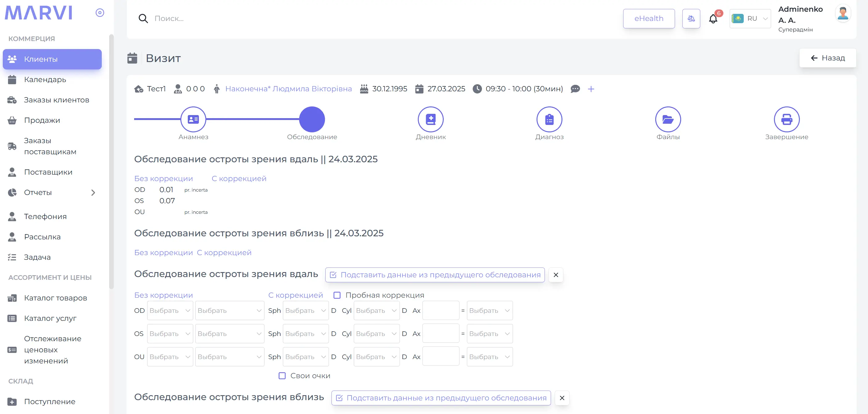Open the Завершение printer step icon

click(787, 119)
